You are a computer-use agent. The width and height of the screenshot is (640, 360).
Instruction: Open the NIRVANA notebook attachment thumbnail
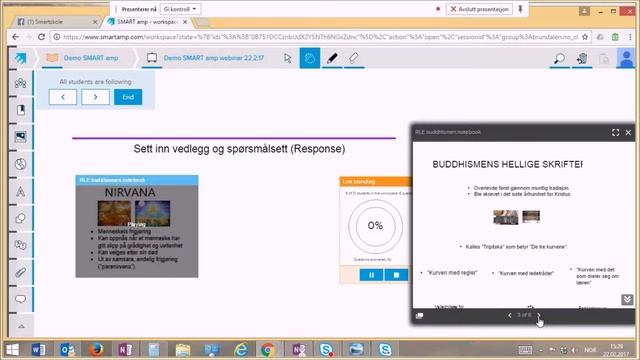(137, 227)
